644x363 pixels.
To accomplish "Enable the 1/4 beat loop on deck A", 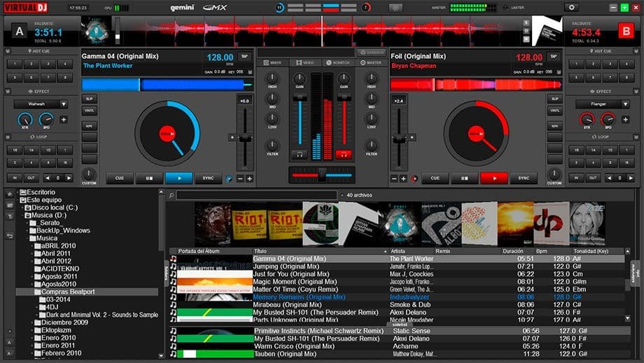I will click(x=31, y=150).
